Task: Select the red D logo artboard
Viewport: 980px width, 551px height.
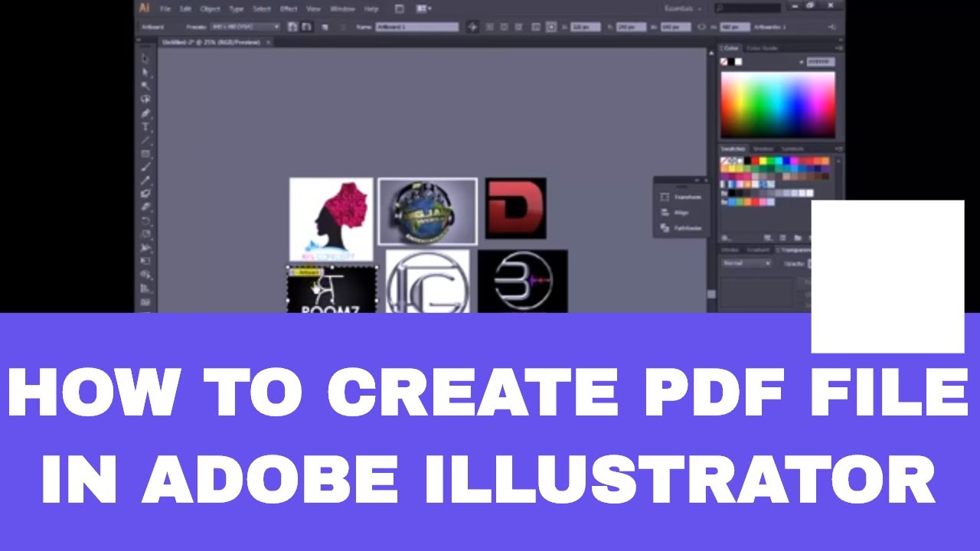Action: [x=515, y=208]
